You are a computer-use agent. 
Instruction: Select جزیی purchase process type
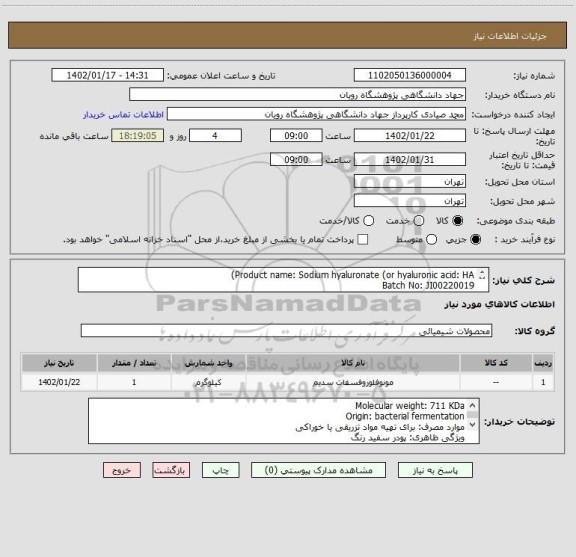coord(475,240)
